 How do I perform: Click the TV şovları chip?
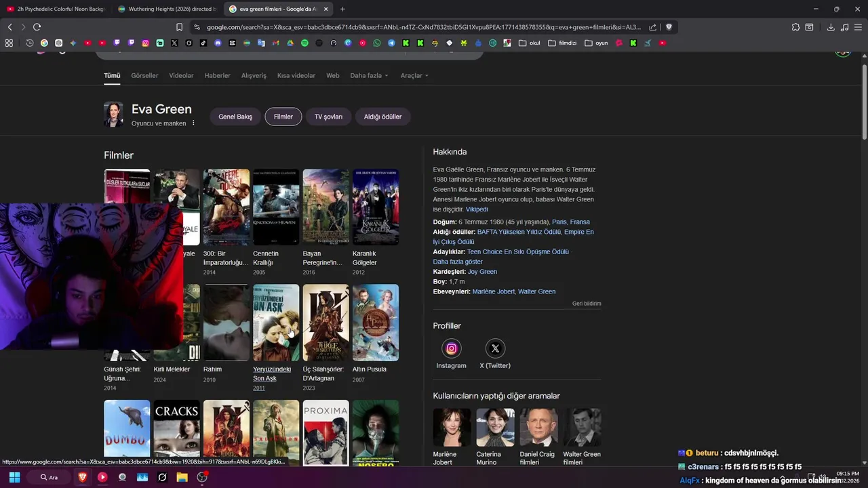pyautogui.click(x=328, y=117)
